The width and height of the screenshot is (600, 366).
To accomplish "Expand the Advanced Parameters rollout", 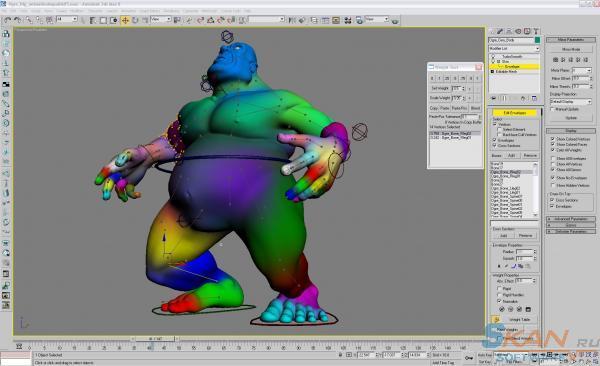I will (x=571, y=219).
